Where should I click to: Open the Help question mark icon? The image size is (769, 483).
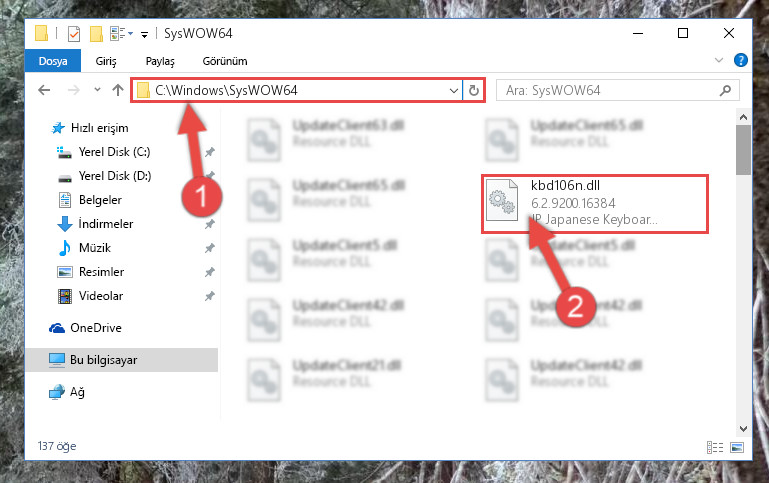point(741,60)
